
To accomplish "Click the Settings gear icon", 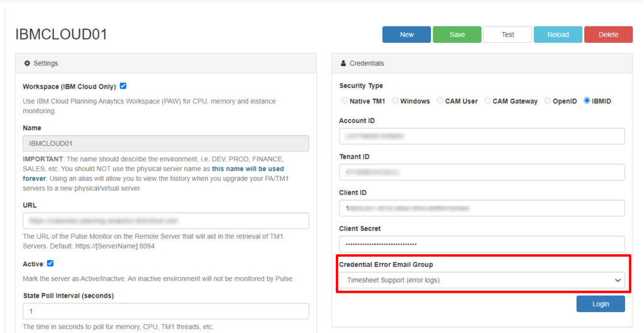I will [27, 64].
